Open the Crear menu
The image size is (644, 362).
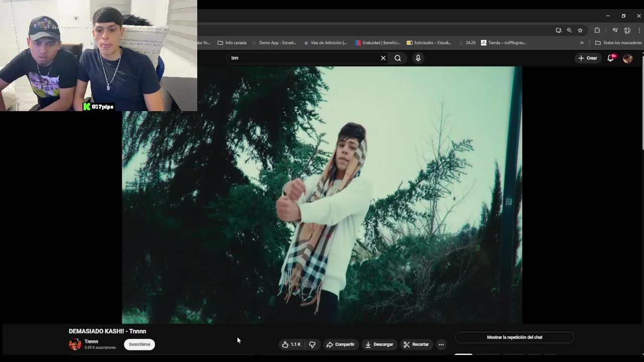(x=587, y=58)
